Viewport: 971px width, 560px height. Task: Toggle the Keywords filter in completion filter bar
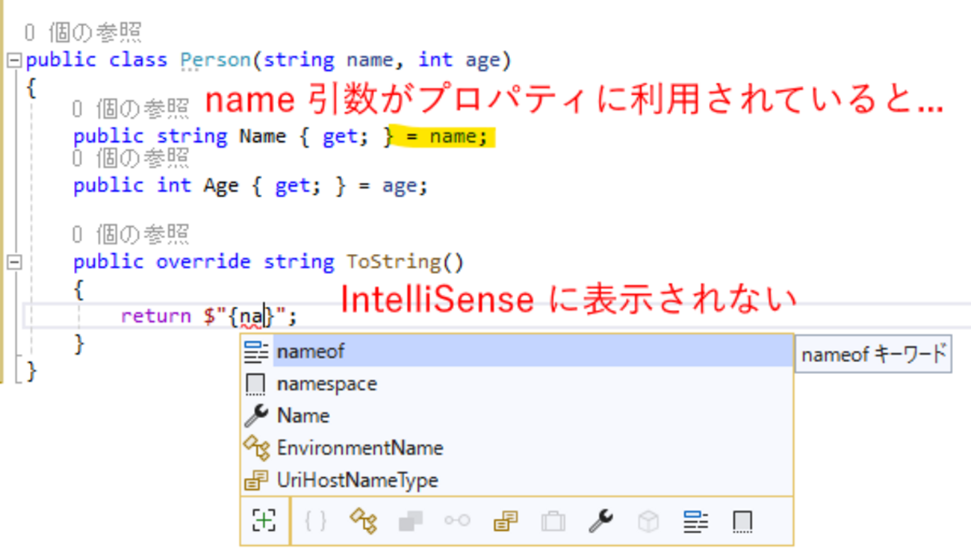[x=695, y=520]
